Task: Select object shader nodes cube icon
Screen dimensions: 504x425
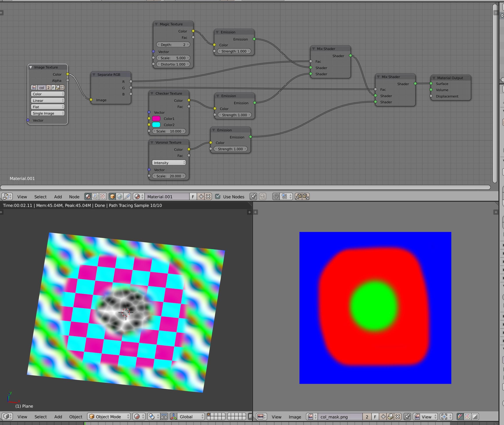Action: 112,197
